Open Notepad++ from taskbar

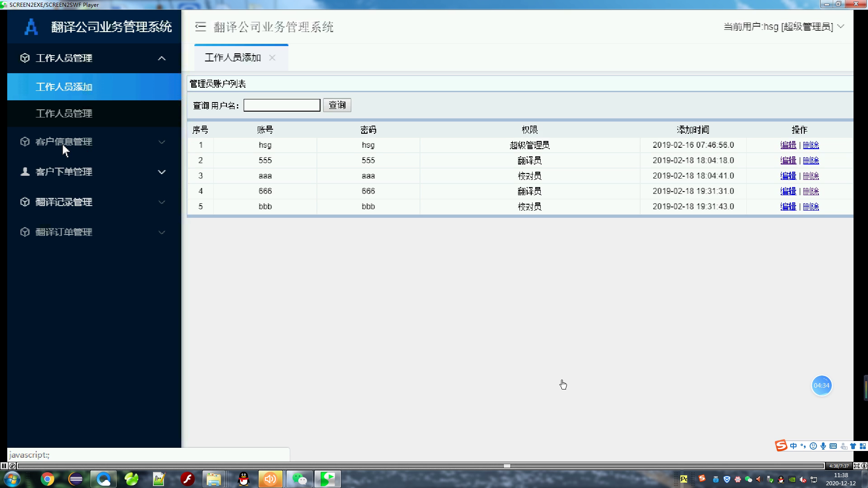tap(159, 479)
